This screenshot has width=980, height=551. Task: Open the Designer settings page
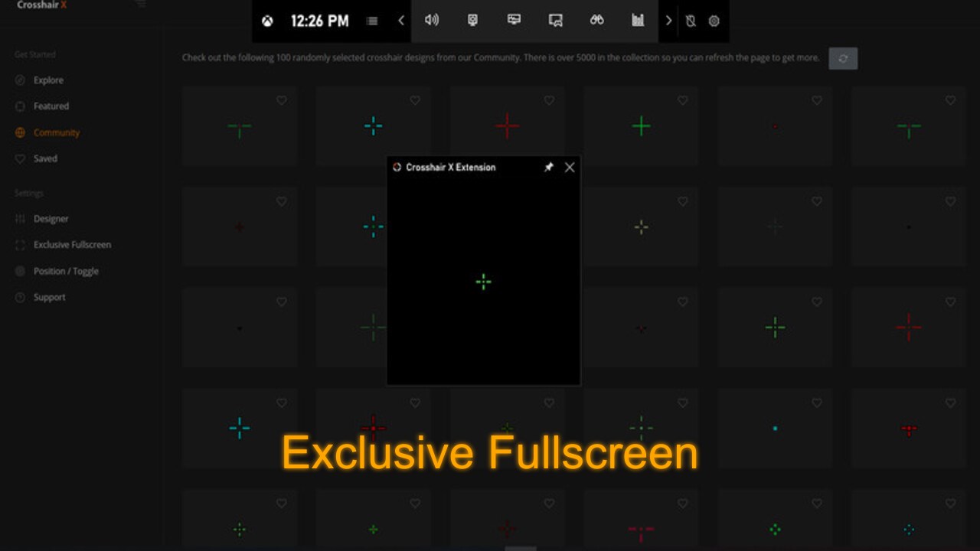click(x=51, y=219)
